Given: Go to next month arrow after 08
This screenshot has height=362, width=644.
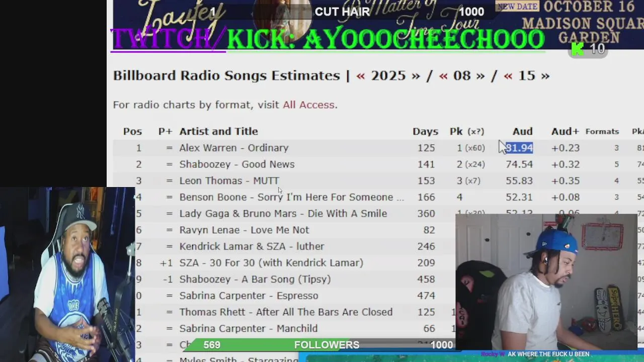Looking at the screenshot, I should (480, 76).
